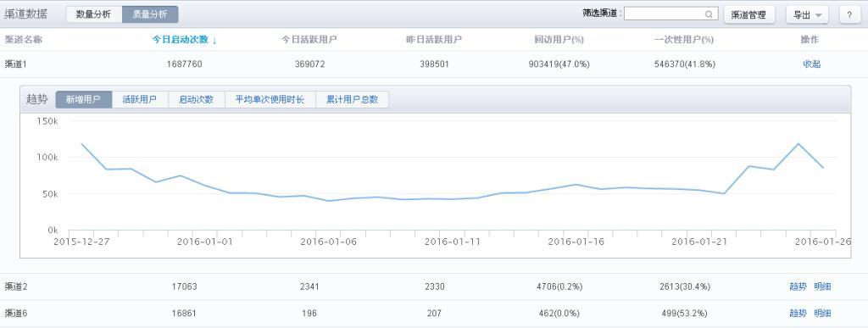Click 4706(0.2%) cell

pyautogui.click(x=559, y=286)
